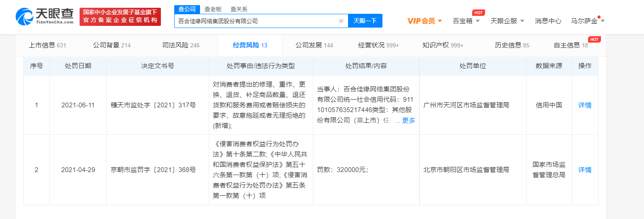This screenshot has height=219, width=644.
Task: Click the date 2021-04-29
Action: (x=78, y=170)
